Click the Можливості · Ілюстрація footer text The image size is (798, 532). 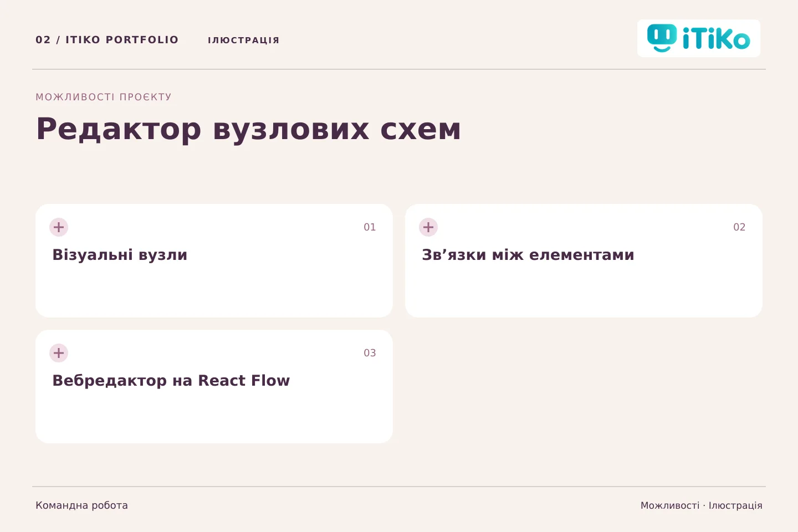pos(702,505)
